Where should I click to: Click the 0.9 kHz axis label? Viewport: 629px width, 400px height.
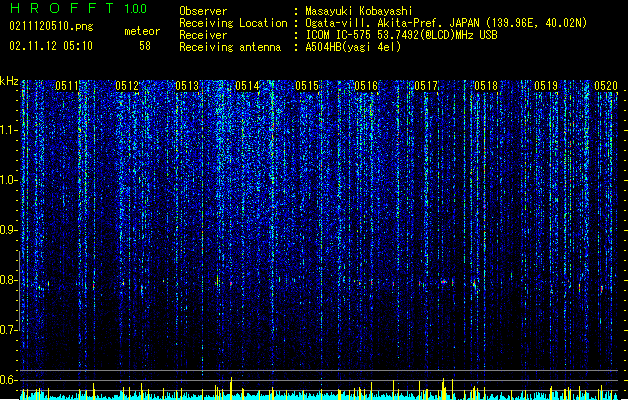(9, 230)
